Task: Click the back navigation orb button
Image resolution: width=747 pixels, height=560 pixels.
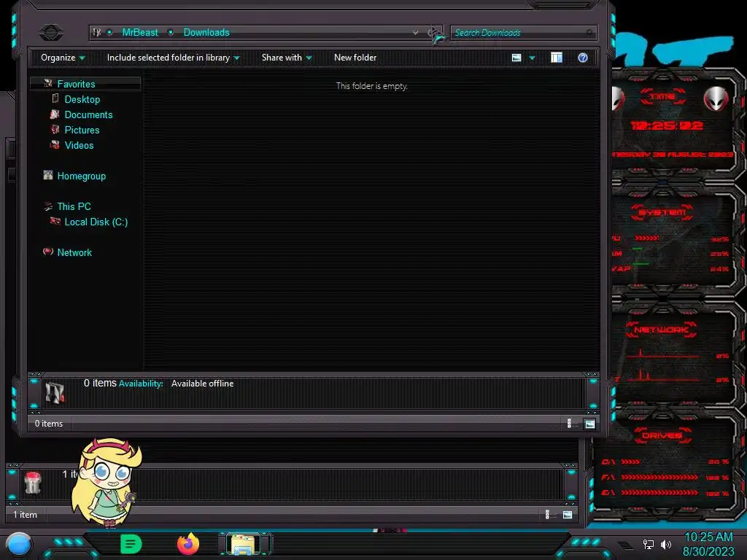Action: tap(50, 32)
